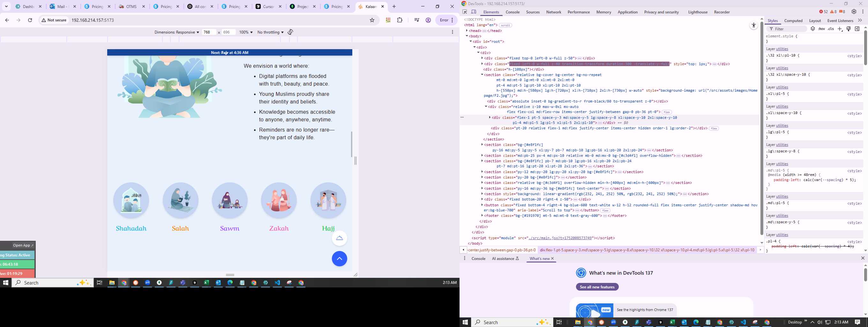This screenshot has width=868, height=327.
Task: Go back using the browser back arrow
Action: [7, 20]
